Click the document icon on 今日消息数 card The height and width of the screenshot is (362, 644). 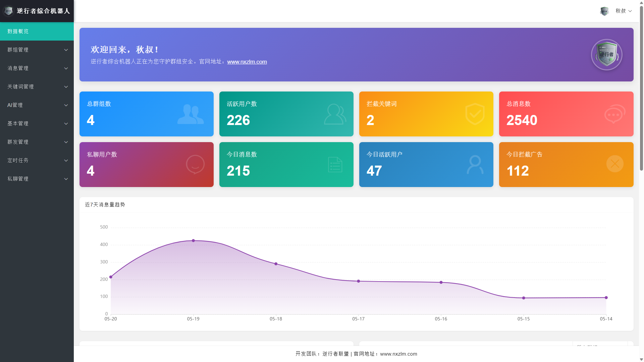pyautogui.click(x=335, y=165)
